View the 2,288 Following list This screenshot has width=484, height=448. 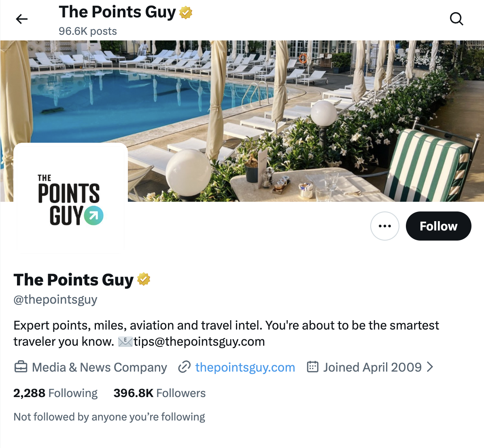55,393
